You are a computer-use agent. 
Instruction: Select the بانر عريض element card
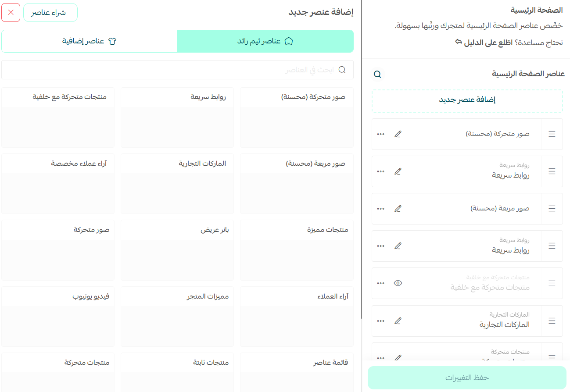tap(177, 250)
